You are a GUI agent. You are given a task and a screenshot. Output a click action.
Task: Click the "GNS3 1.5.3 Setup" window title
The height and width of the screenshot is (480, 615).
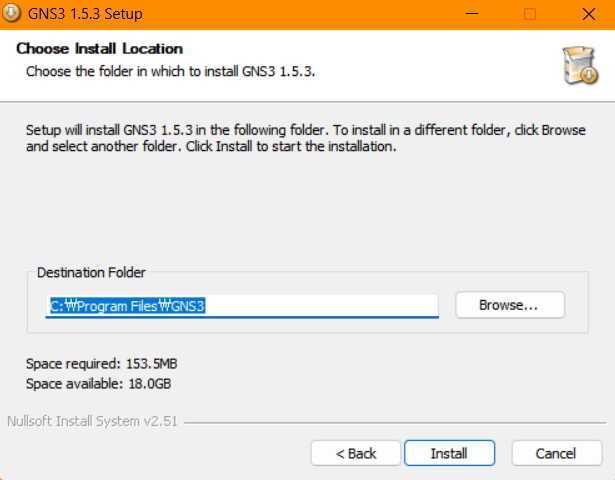click(x=85, y=14)
